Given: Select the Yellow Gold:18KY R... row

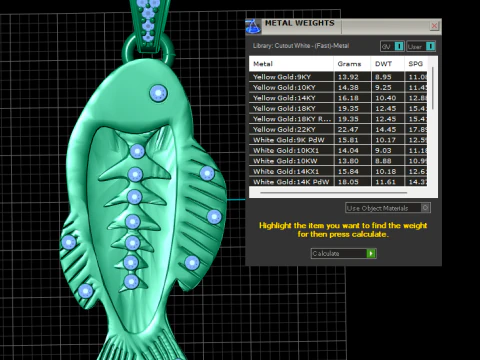Looking at the screenshot, I should pos(338,119).
